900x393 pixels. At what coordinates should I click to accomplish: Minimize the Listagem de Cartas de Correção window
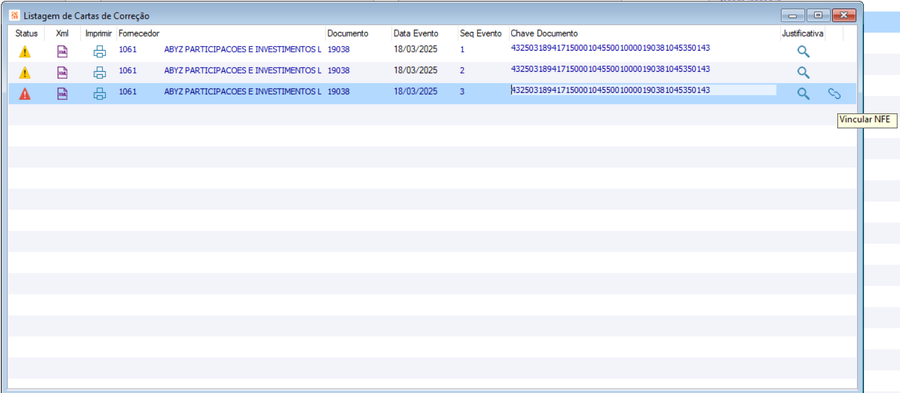793,15
